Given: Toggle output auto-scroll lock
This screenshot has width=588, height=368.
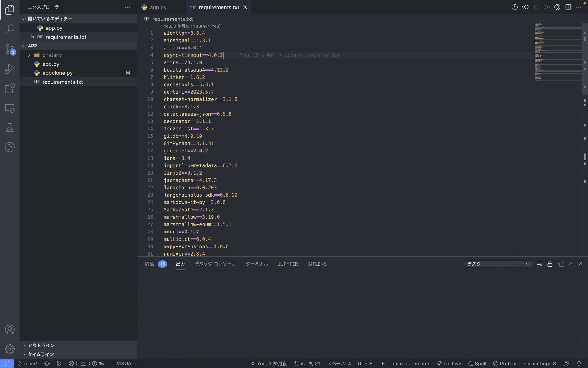Looking at the screenshot, I should pyautogui.click(x=550, y=264).
